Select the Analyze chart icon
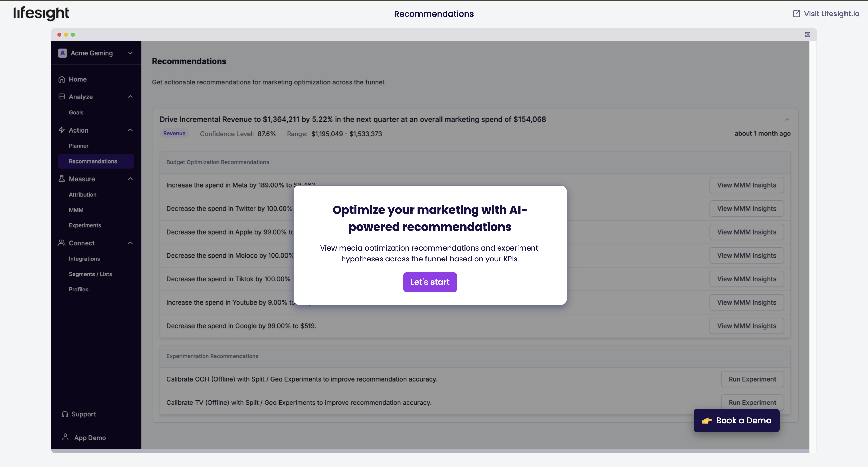This screenshot has height=467, width=868. click(x=62, y=97)
